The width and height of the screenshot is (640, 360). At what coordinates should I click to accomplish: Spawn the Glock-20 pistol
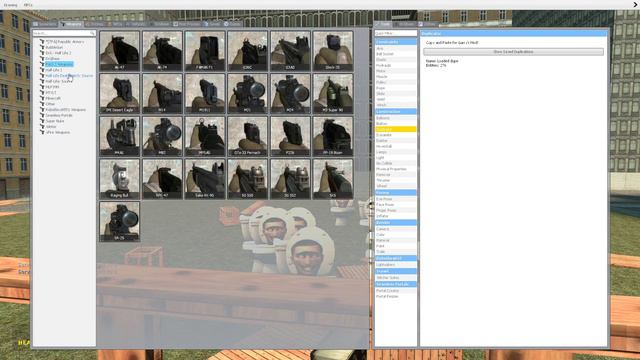pos(333,51)
